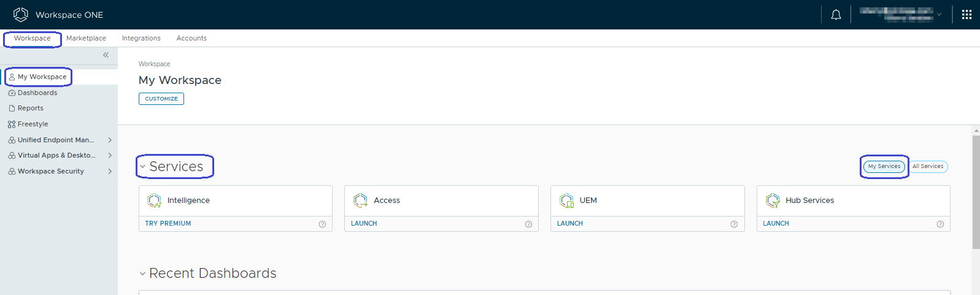Expand Workspace Security chevron
The width and height of the screenshot is (980, 295).
pos(110,172)
